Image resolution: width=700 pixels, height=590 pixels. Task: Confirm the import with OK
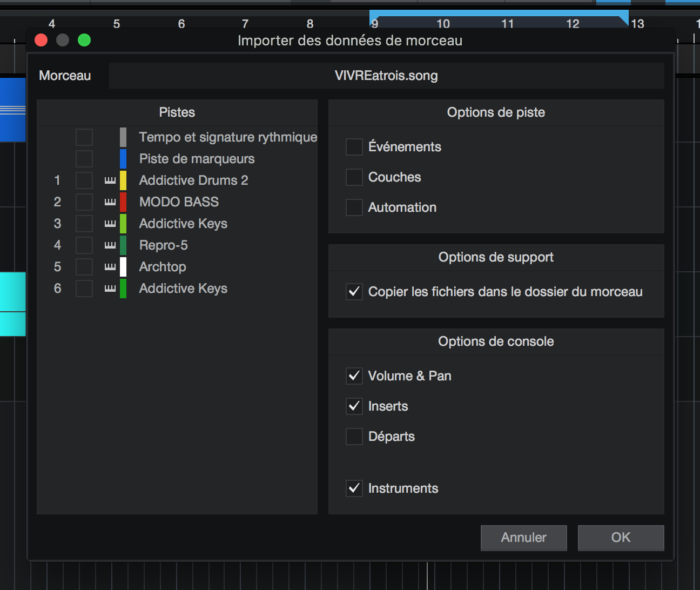tap(621, 538)
